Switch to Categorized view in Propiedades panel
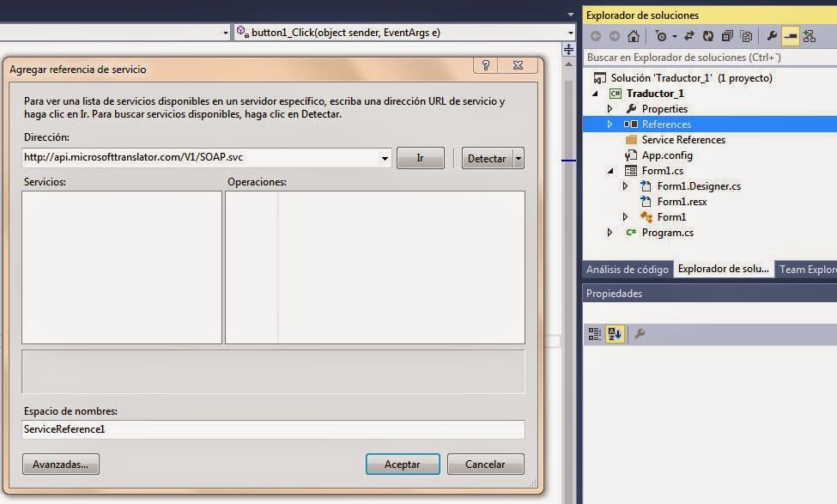Screen dimensions: 837x504 pyautogui.click(x=594, y=333)
